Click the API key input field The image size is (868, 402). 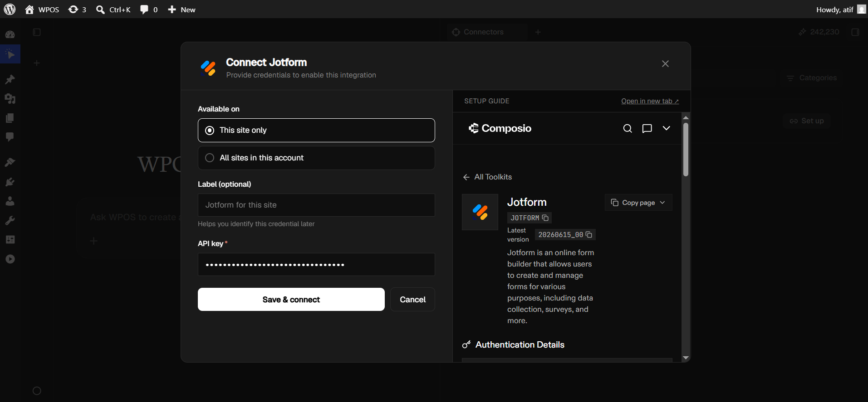pos(316,264)
